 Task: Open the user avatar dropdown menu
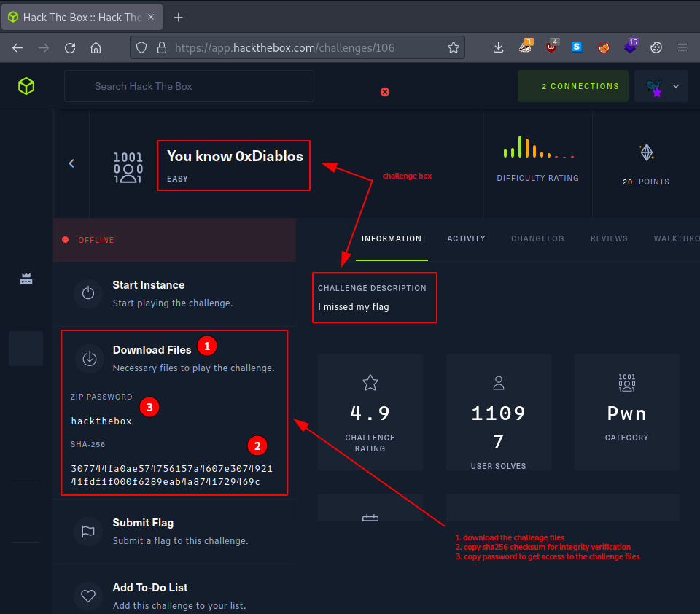(662, 86)
